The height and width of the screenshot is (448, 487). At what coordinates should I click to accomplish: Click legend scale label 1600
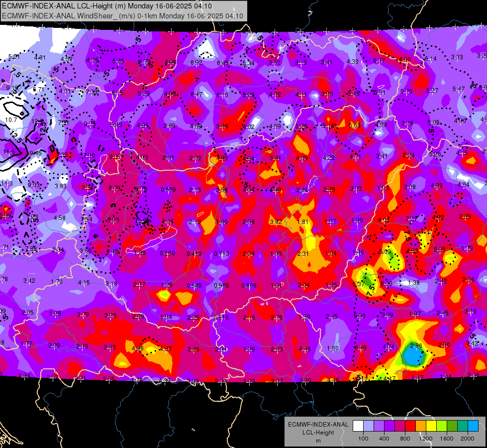[x=447, y=439]
